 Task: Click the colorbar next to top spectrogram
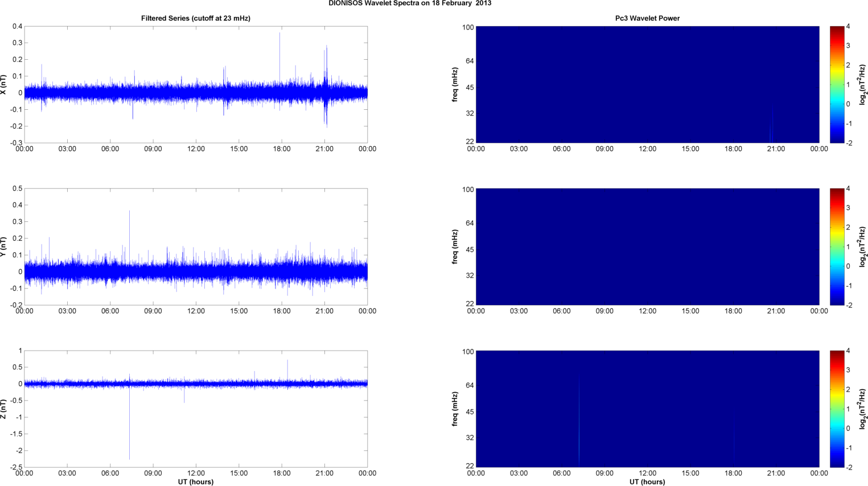pyautogui.click(x=837, y=84)
